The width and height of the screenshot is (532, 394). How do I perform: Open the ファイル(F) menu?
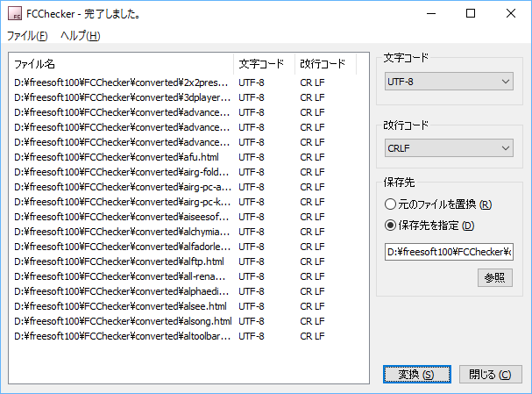click(27, 36)
